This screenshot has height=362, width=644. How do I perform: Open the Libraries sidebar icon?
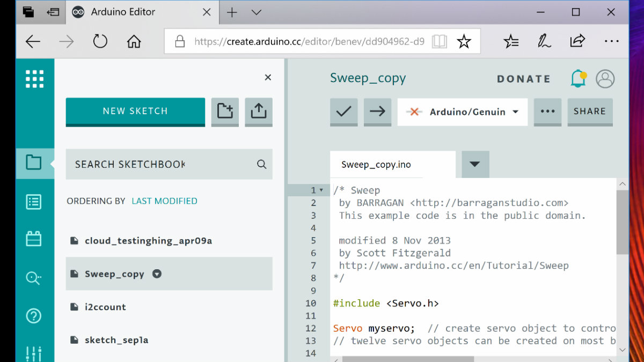[34, 239]
